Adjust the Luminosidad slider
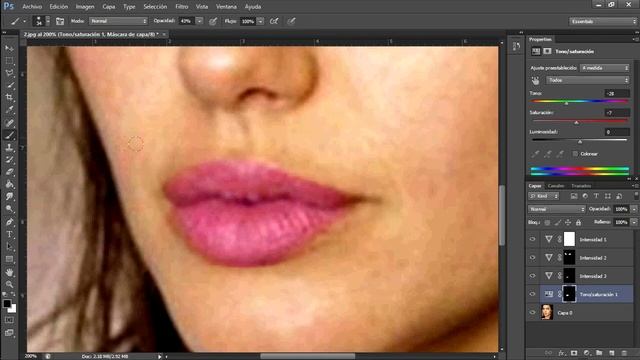 (580, 142)
